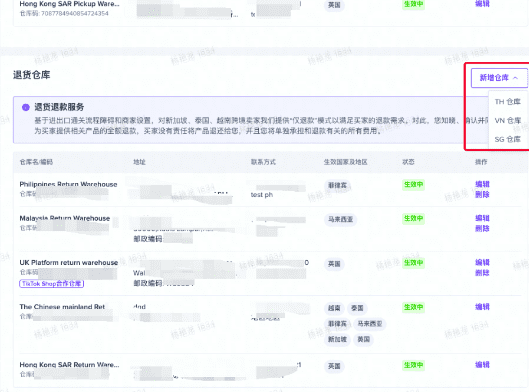
Task: Click the 马来西亚 tag in Malaysia row
Action: pyautogui.click(x=340, y=220)
